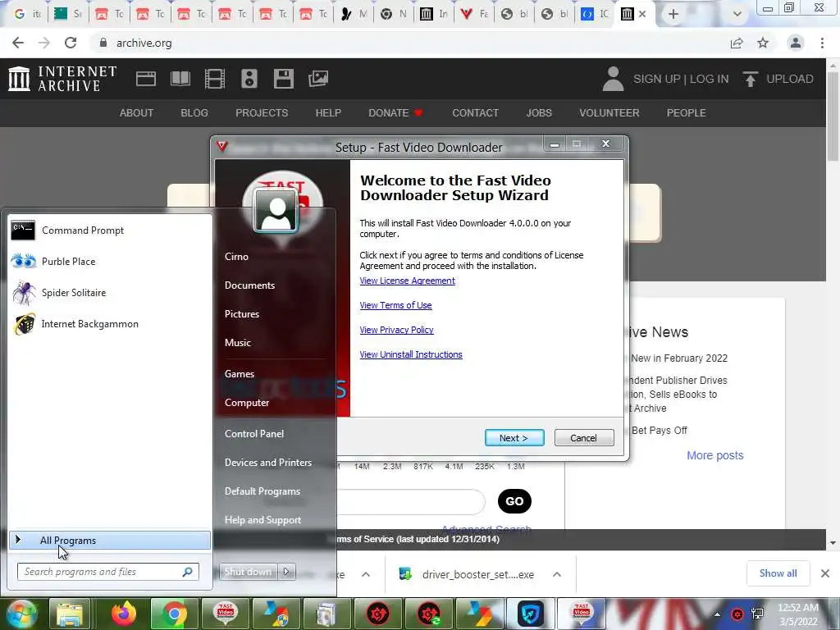This screenshot has height=630, width=840.
Task: Open the Web (Wayback) icon in Archive header
Action: 146,79
